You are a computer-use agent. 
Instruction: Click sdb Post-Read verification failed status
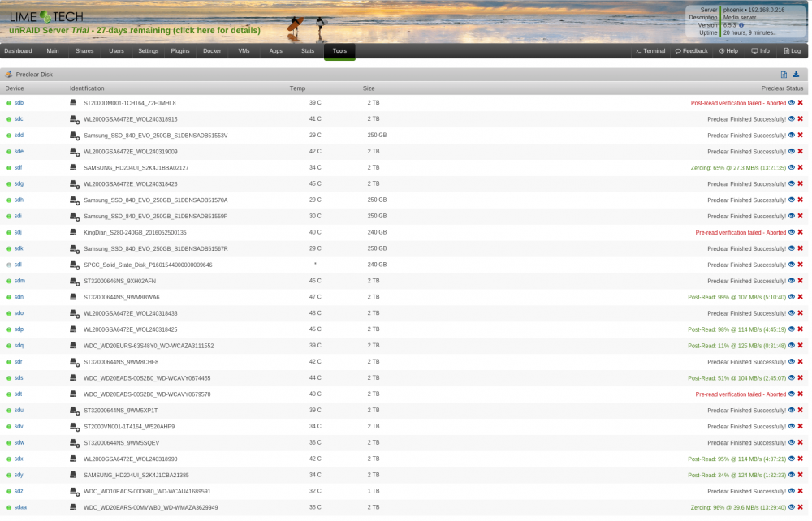[738, 104]
